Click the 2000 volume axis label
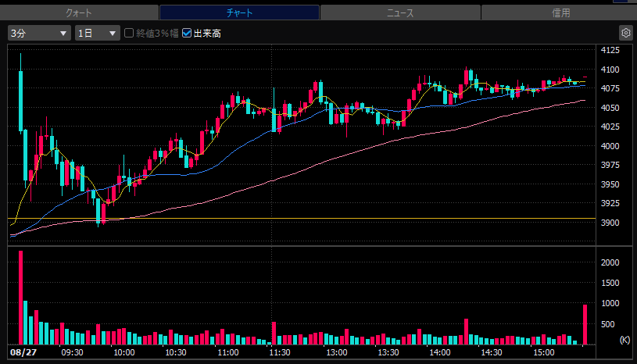 coord(610,262)
